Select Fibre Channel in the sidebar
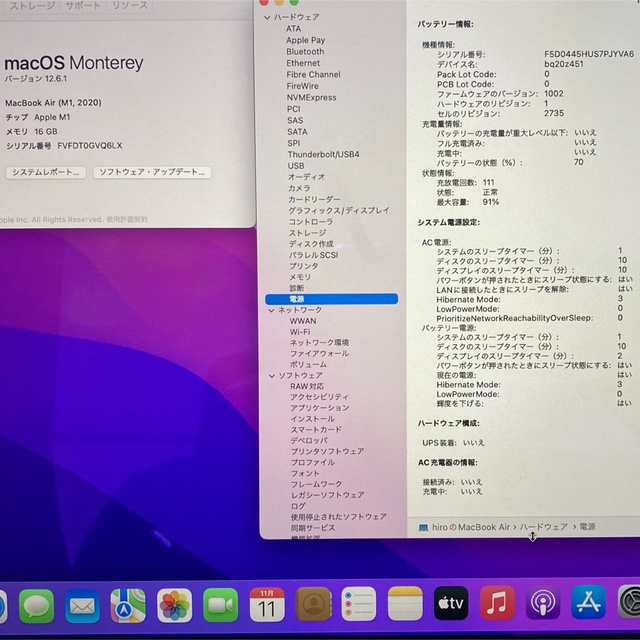This screenshot has height=640, width=640. point(313,74)
